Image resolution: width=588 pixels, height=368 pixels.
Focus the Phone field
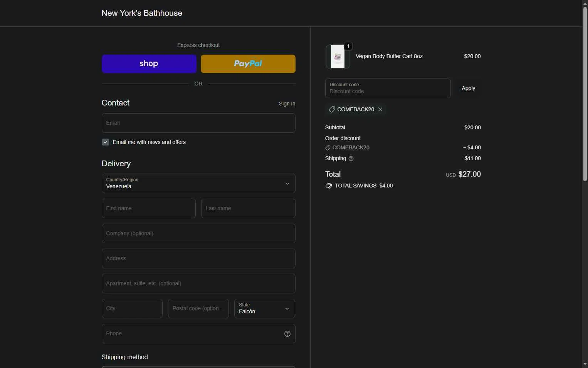[x=198, y=334]
